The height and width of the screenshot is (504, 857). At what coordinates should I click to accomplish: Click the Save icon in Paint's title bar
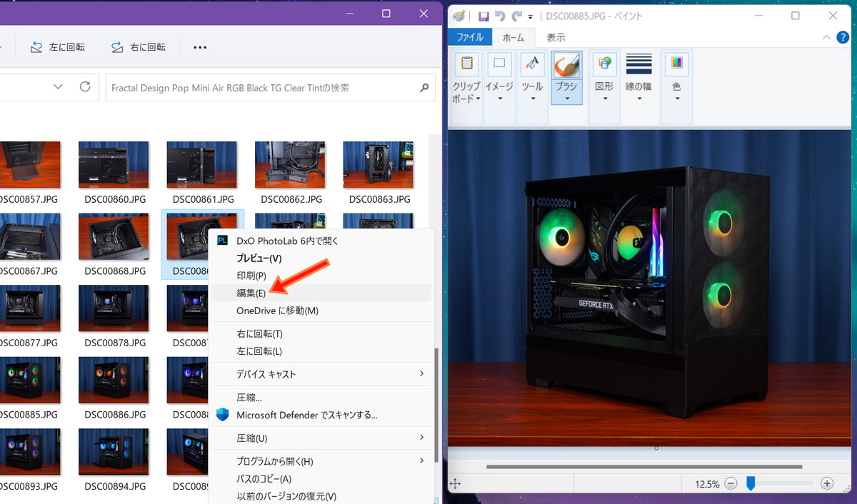pyautogui.click(x=483, y=16)
